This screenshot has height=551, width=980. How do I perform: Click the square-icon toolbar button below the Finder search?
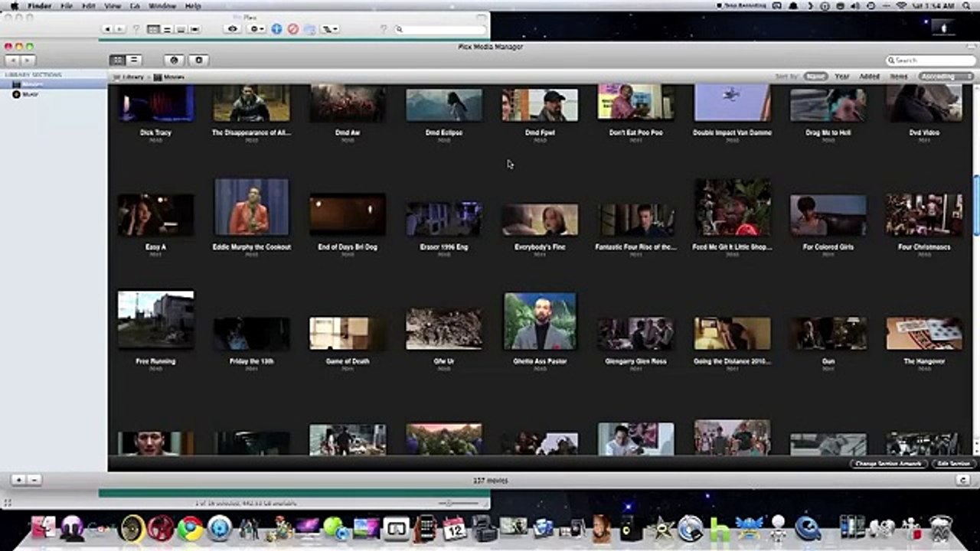coord(199,60)
